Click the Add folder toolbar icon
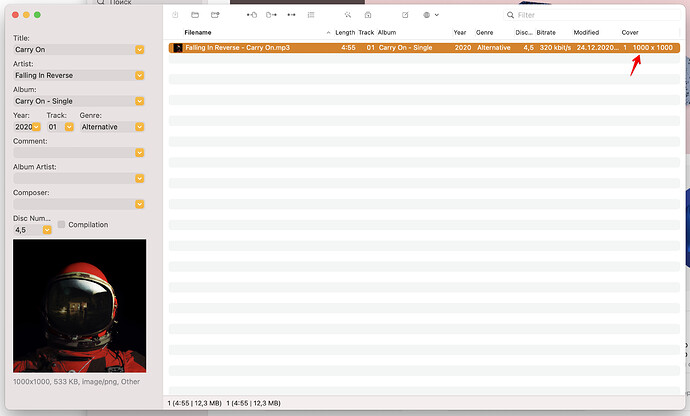This screenshot has height=416, width=690. [x=215, y=15]
